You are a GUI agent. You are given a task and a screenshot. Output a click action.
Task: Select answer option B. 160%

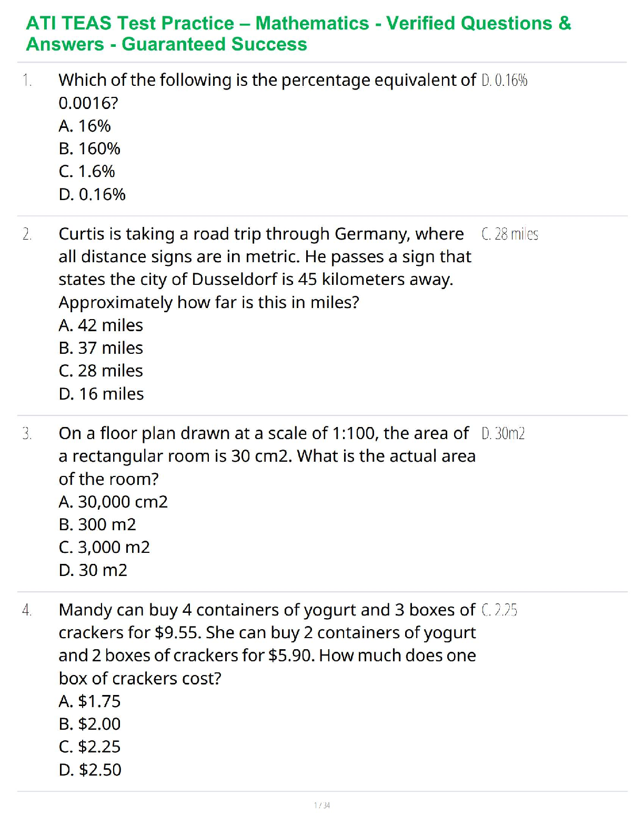tap(89, 148)
